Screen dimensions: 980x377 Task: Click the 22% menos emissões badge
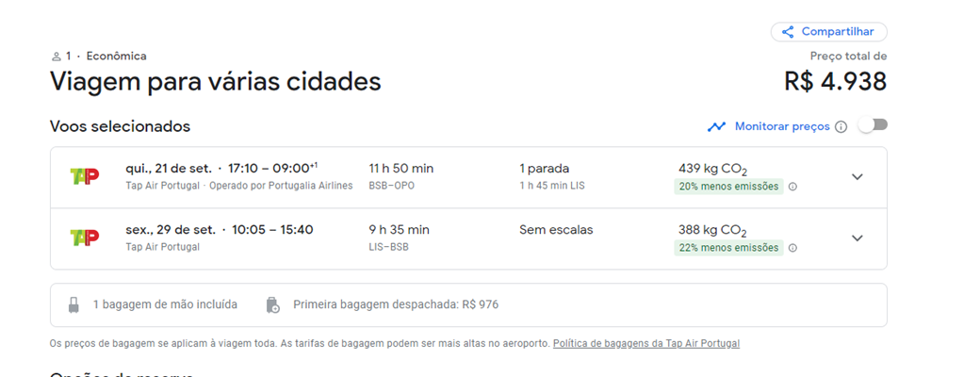(x=728, y=248)
